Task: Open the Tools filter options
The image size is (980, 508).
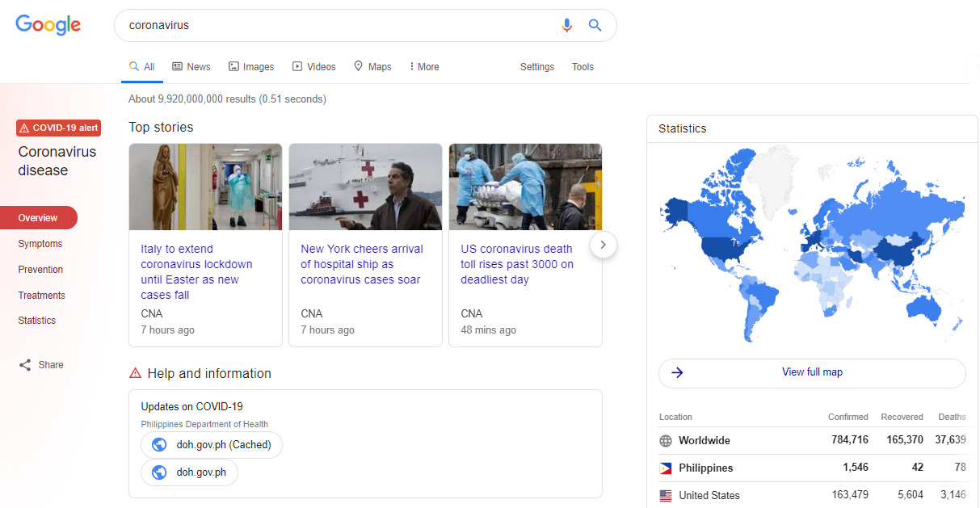Action: [583, 67]
